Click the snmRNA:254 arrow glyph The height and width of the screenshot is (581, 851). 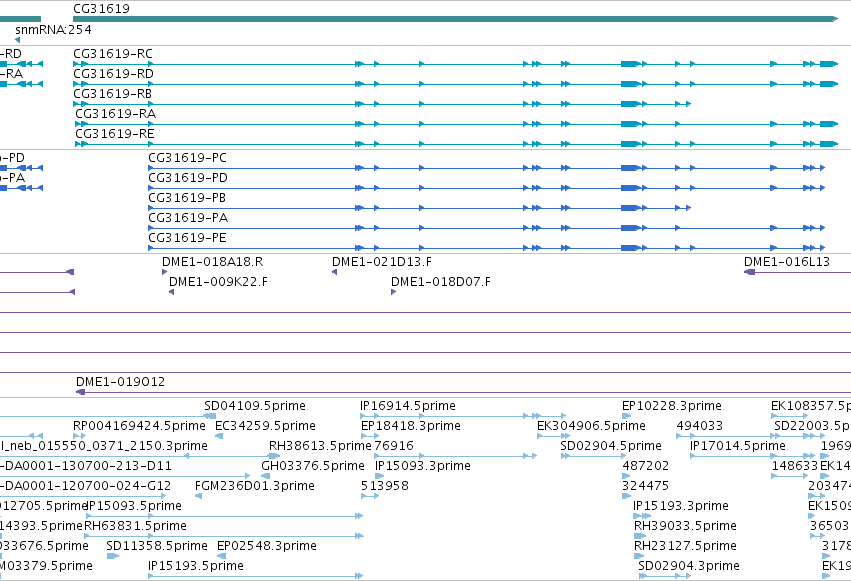click(17, 40)
